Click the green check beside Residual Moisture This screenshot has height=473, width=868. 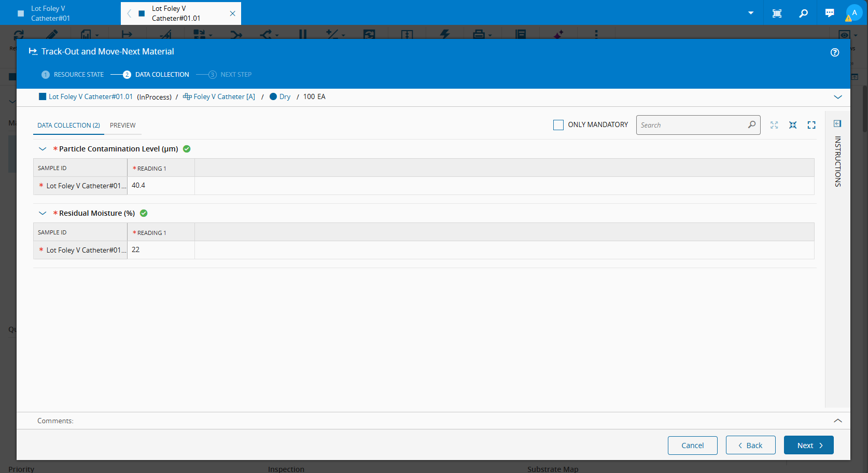[144, 213]
